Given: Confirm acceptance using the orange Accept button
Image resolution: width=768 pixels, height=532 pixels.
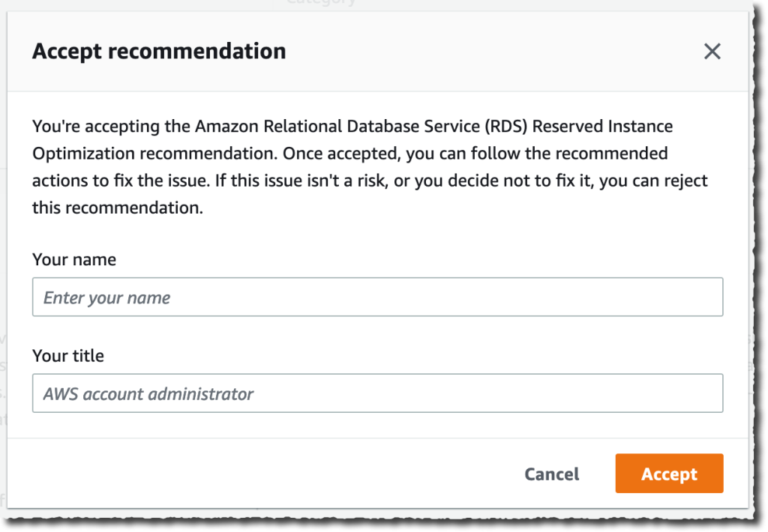Looking at the screenshot, I should [x=668, y=474].
